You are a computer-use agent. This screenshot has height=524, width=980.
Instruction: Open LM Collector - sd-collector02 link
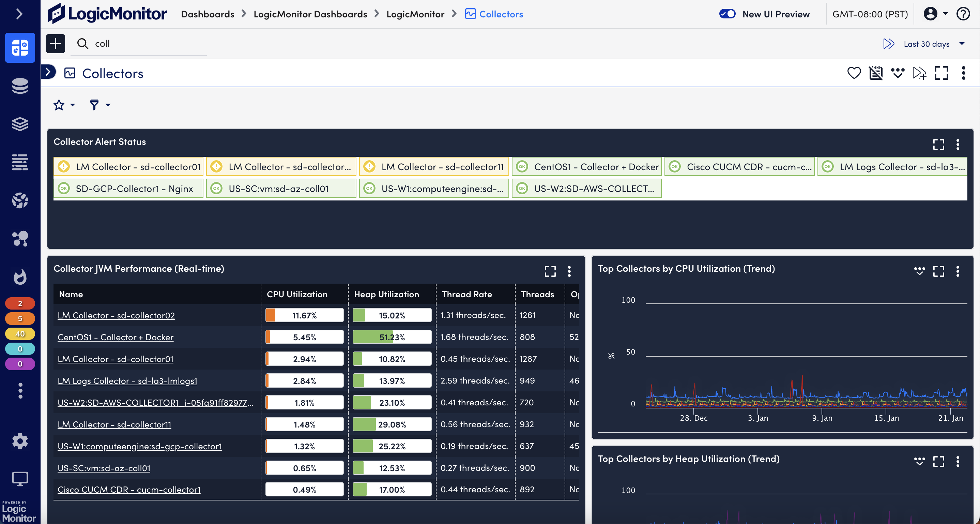pyautogui.click(x=116, y=315)
